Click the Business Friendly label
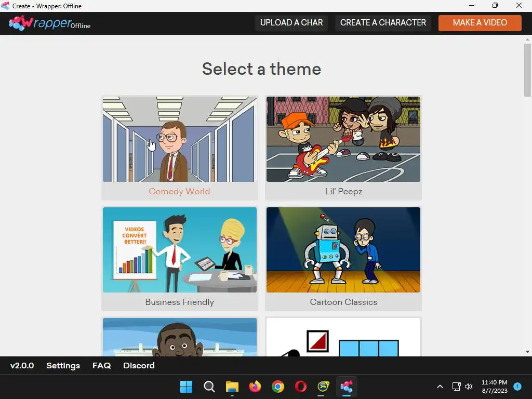532x399 pixels. pyautogui.click(x=179, y=302)
